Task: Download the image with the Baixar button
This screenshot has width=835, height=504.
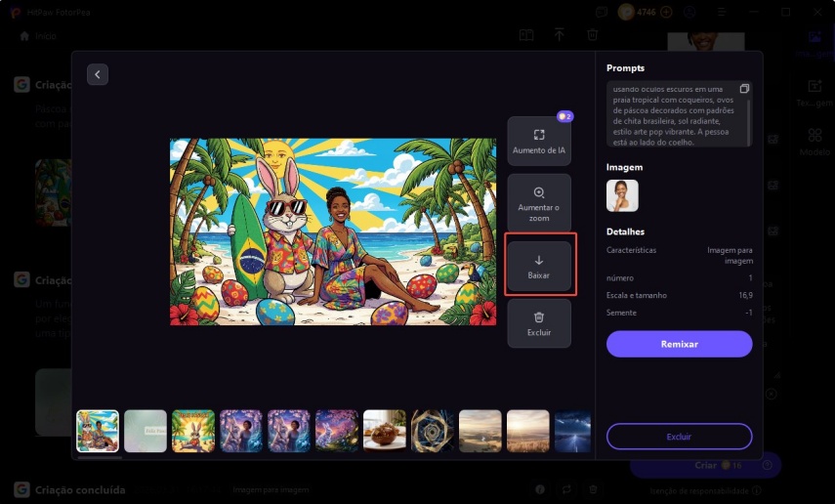Action: [x=539, y=266]
